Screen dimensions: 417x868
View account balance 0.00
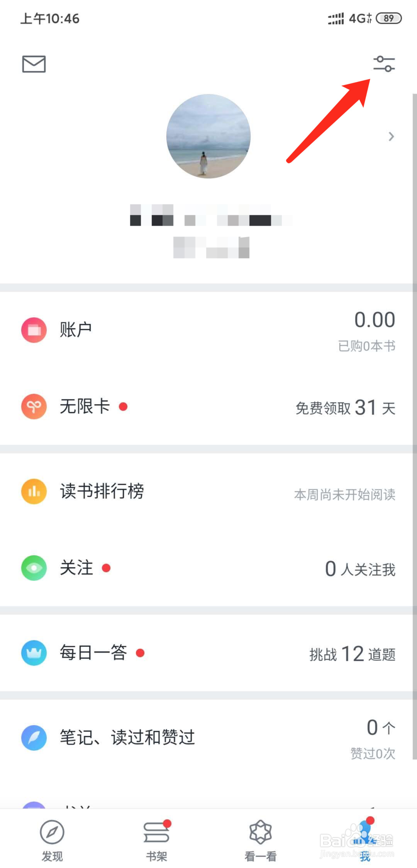coord(374,320)
